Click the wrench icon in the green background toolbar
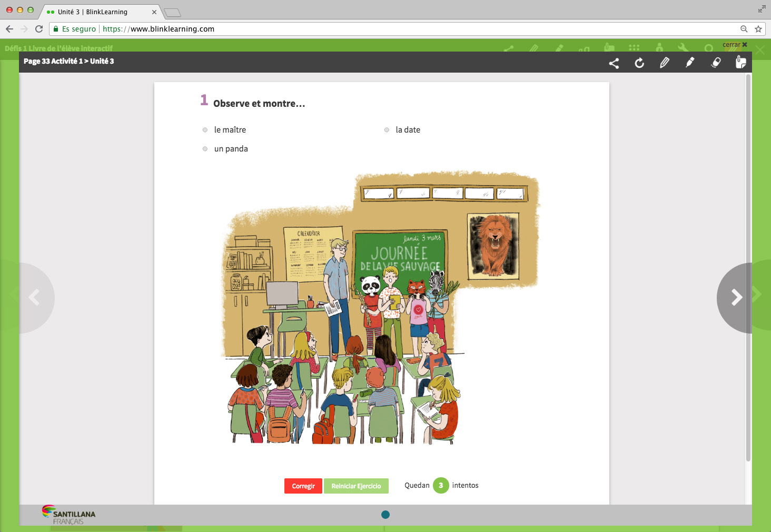This screenshot has height=532, width=771. tap(683, 47)
